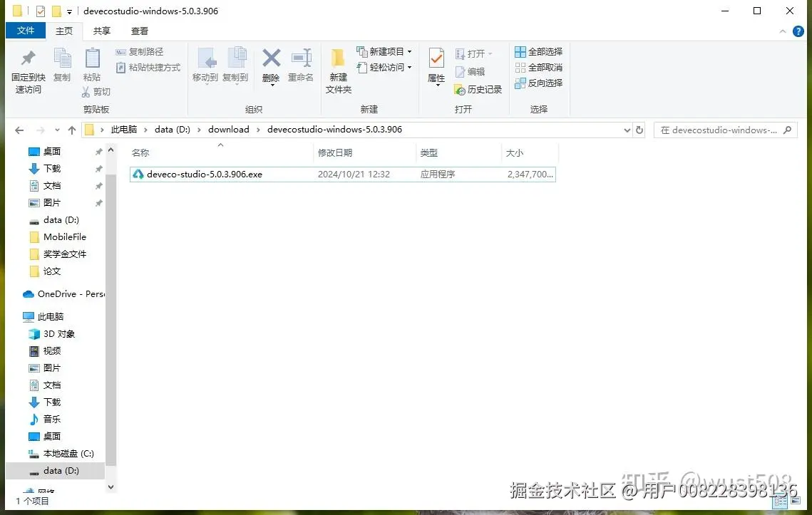
Task: Click the Help question mark icon
Action: [798, 31]
